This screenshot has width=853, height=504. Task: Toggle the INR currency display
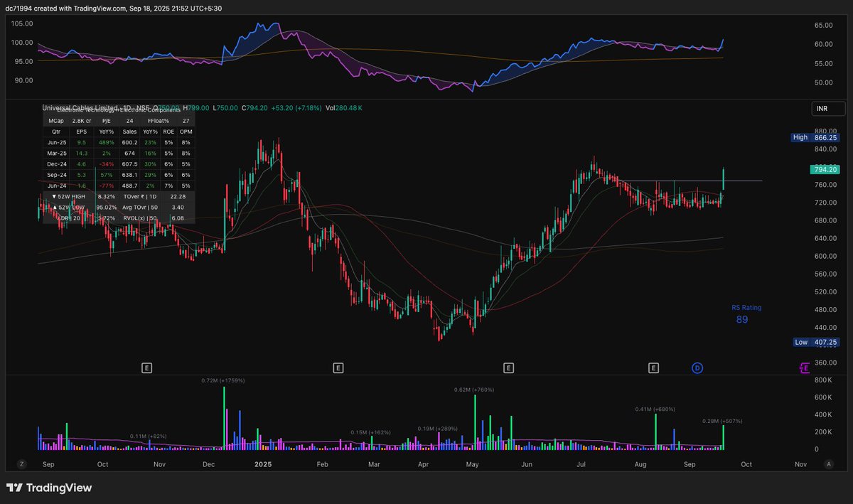[x=827, y=109]
